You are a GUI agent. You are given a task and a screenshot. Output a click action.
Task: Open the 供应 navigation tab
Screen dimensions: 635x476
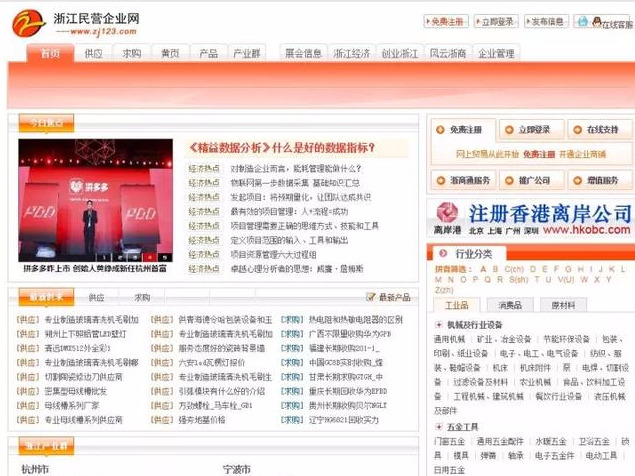click(93, 53)
